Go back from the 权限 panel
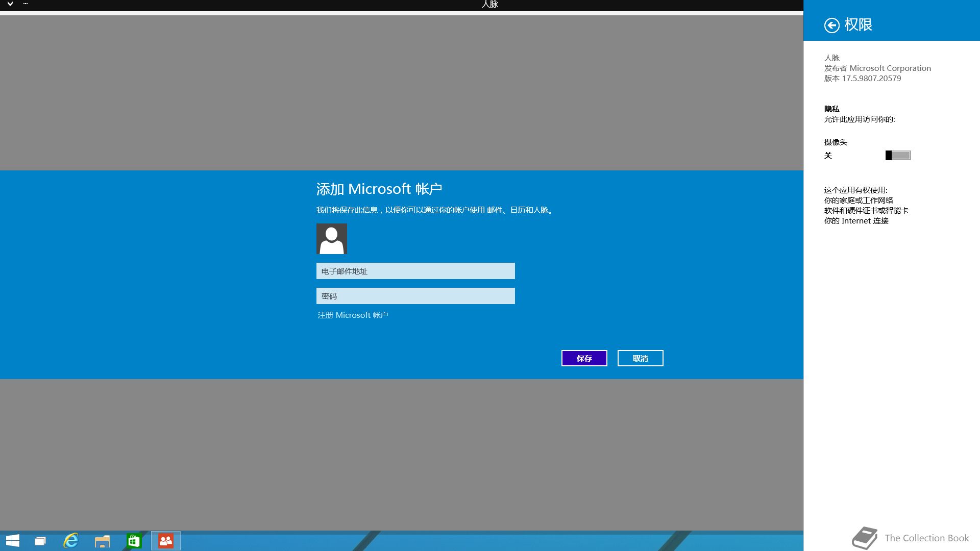This screenshot has width=980, height=551. 831,25
